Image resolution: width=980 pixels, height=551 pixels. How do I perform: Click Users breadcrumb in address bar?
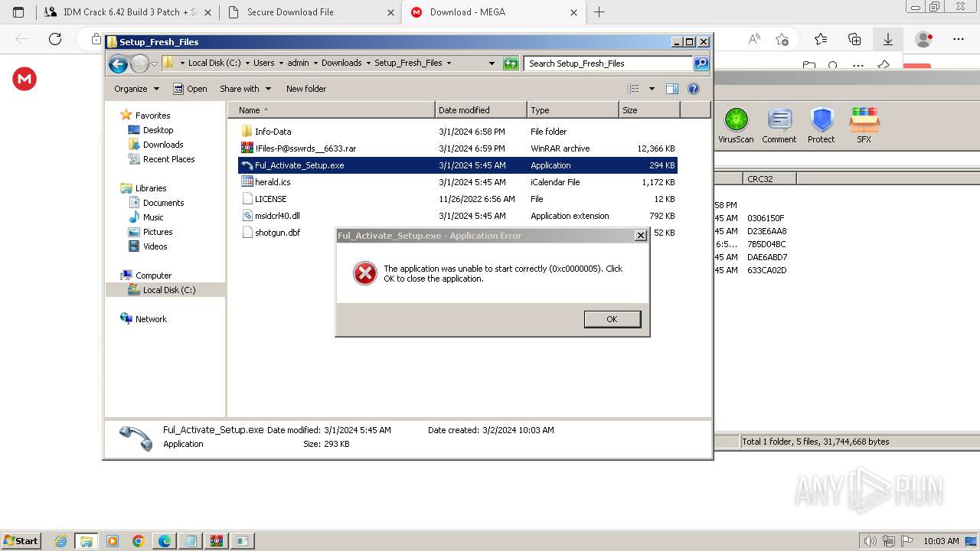263,63
